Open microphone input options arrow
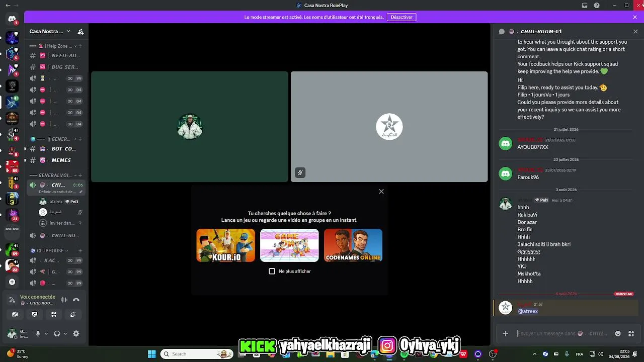The height and width of the screenshot is (362, 644). 46,333
